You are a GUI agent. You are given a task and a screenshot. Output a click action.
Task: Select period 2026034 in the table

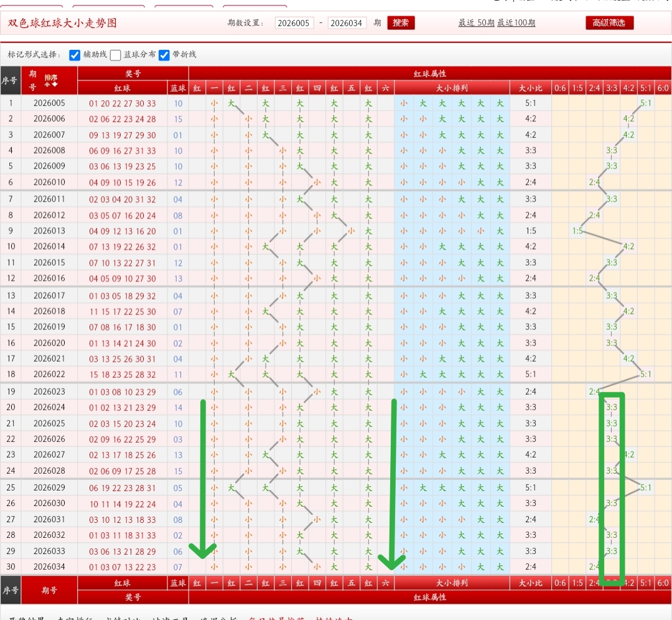tap(49, 567)
